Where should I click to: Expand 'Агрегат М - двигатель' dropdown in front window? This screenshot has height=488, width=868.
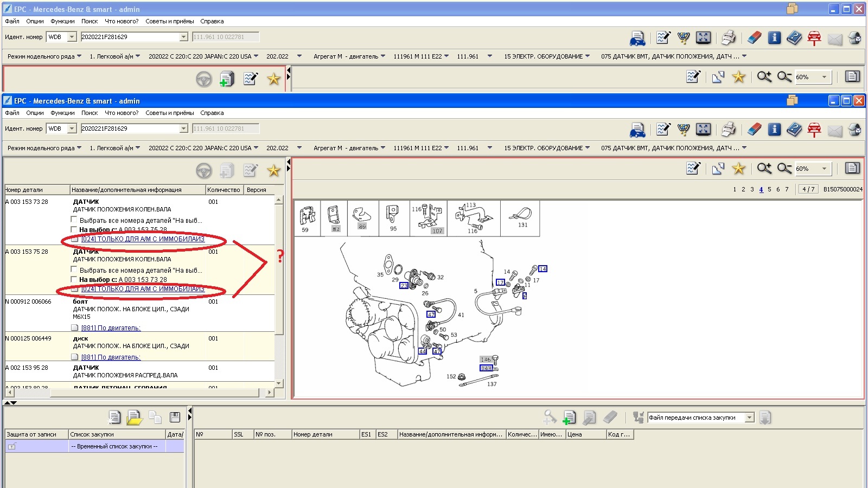(383, 147)
